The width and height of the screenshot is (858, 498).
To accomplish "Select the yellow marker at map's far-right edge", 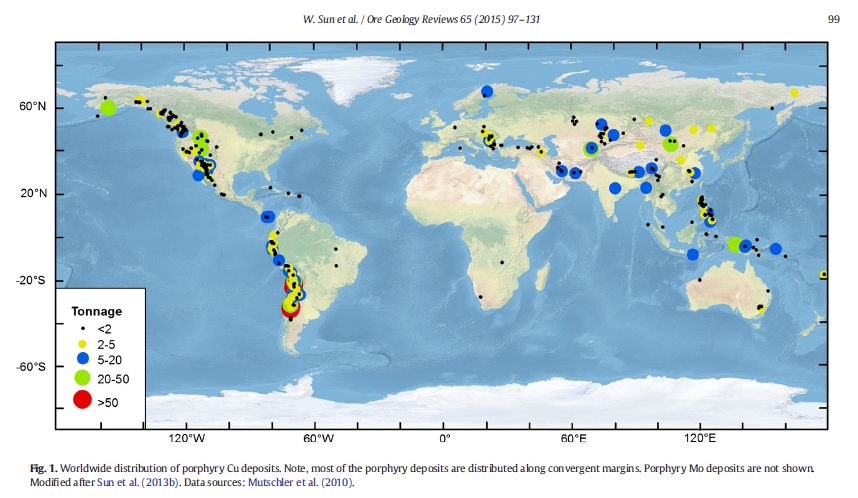I will click(x=823, y=274).
